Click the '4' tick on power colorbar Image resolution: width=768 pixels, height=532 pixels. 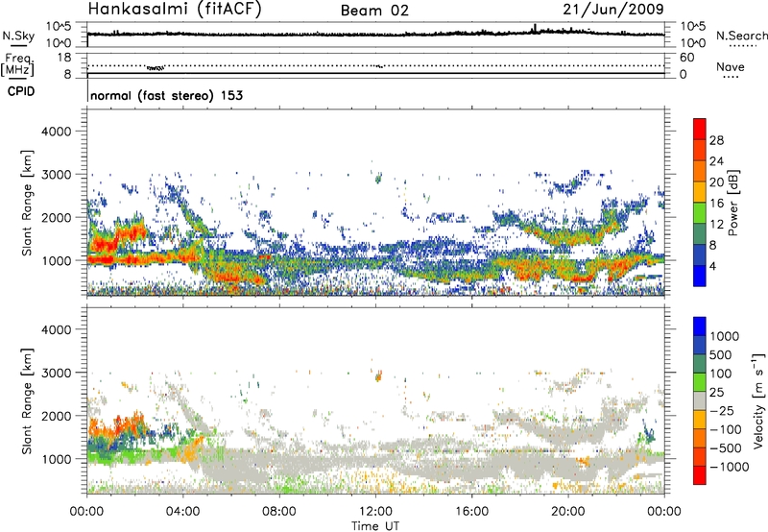713,267
